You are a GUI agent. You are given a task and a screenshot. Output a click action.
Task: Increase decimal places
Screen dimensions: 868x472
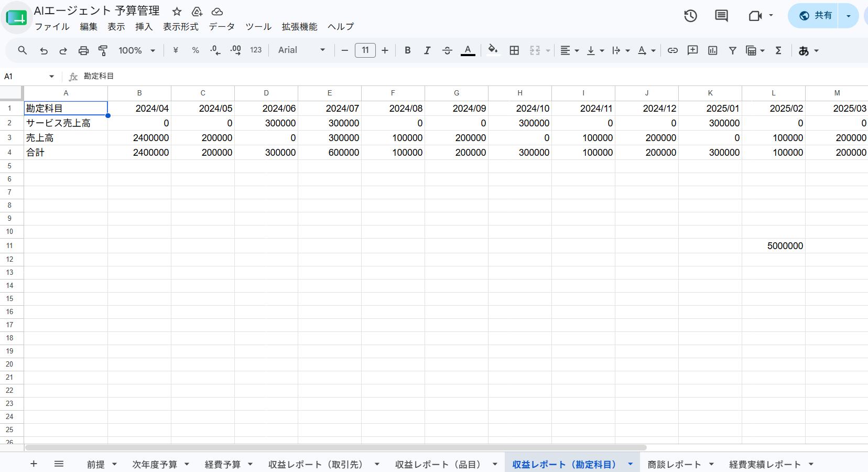coord(235,50)
